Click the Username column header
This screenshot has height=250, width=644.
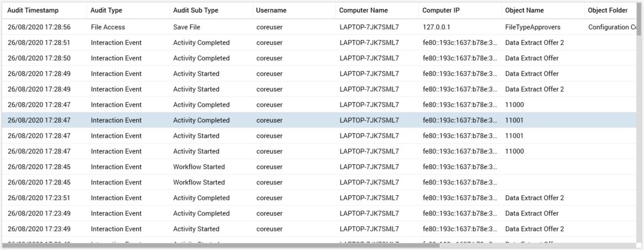tap(271, 11)
